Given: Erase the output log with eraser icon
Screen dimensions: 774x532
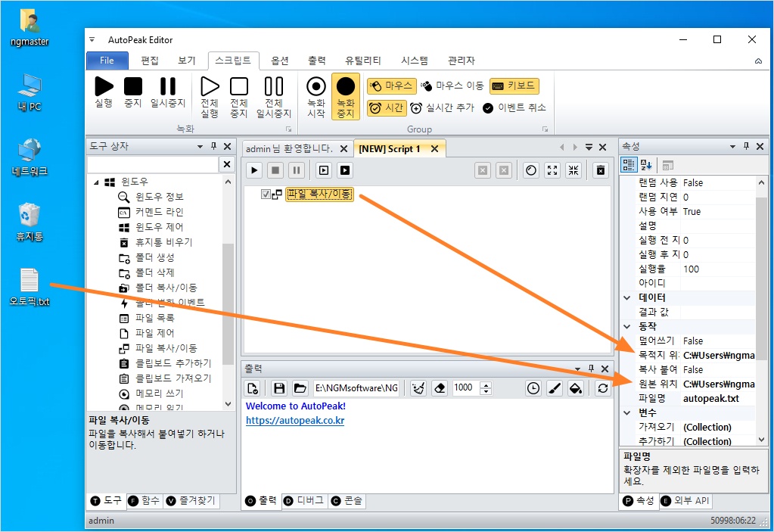Looking at the screenshot, I should (x=440, y=388).
